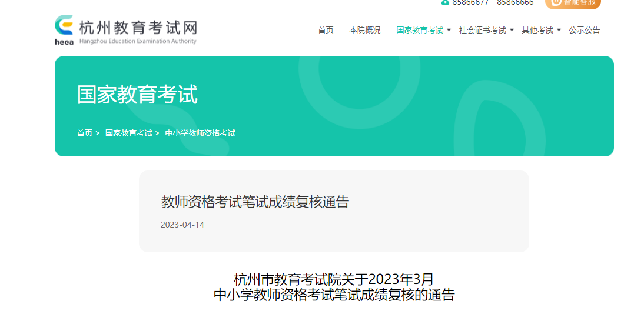Click the 杭州教育考试网 site title
This screenshot has height=311, width=644.
(x=138, y=28)
